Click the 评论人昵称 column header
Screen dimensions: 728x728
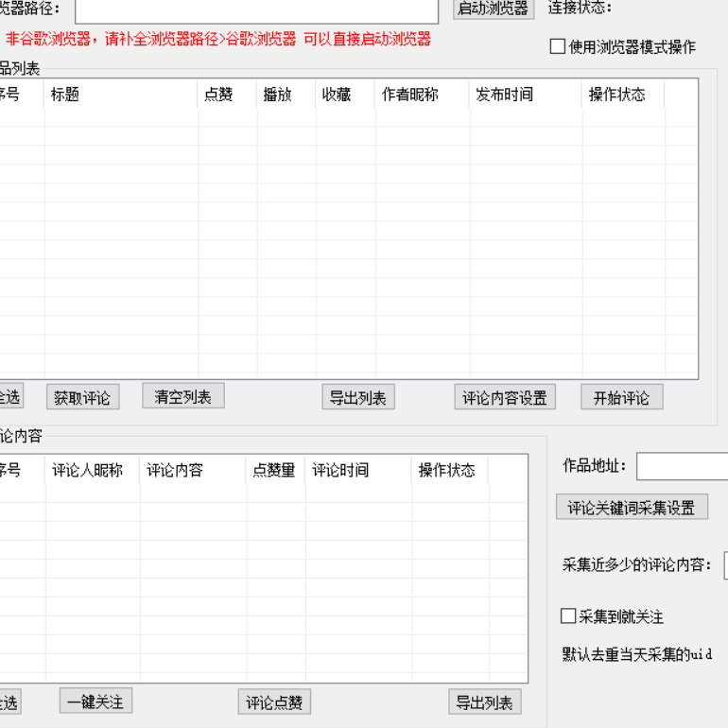click(x=92, y=470)
